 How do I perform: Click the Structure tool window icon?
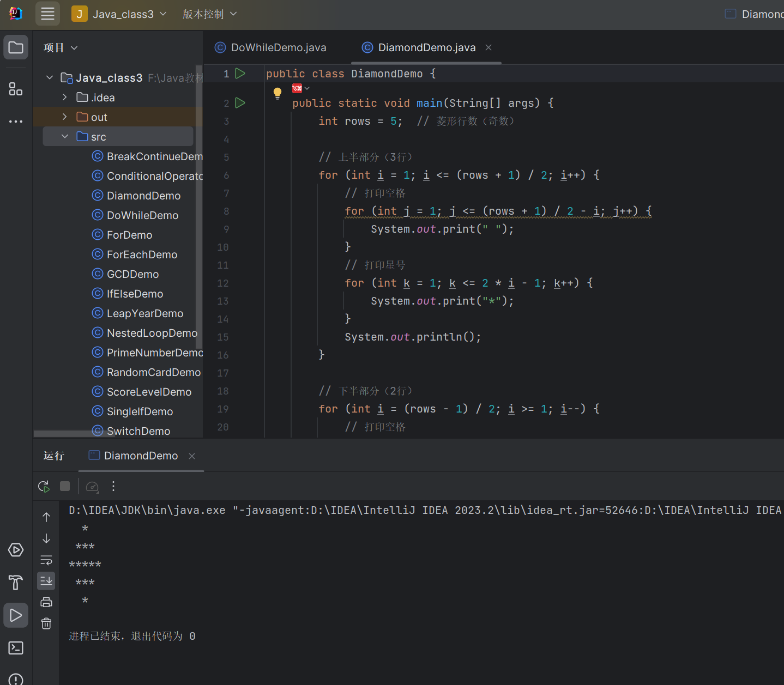(16, 89)
